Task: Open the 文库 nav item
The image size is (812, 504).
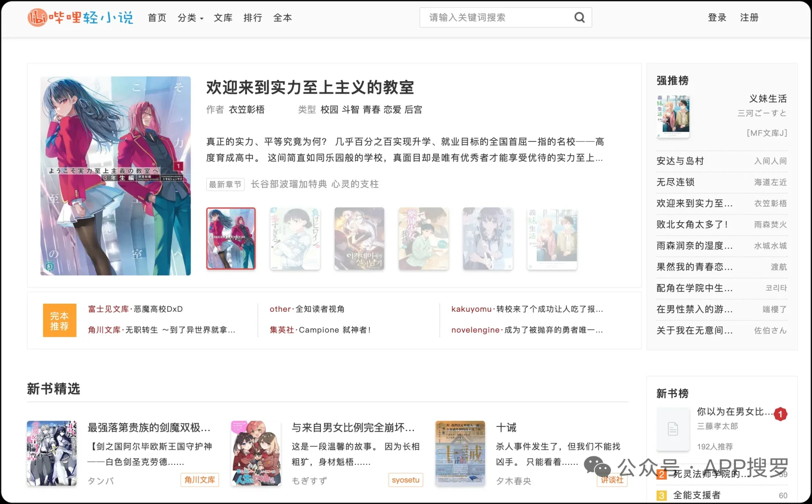Action: click(x=223, y=18)
